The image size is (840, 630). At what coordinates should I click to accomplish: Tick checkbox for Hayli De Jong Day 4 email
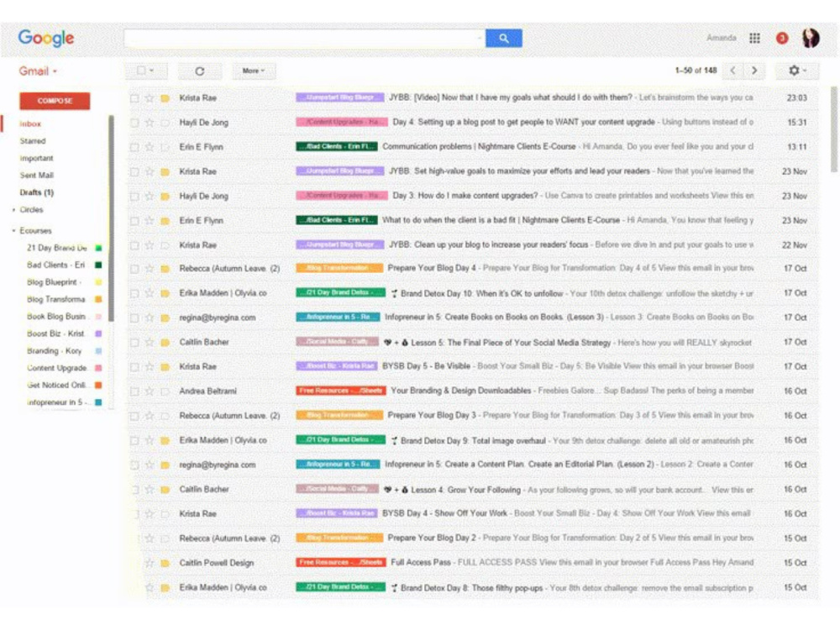tap(134, 123)
